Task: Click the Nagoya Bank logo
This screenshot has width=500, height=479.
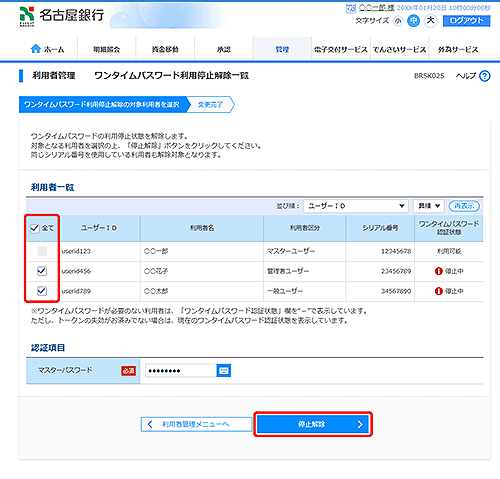Action: coord(61,16)
